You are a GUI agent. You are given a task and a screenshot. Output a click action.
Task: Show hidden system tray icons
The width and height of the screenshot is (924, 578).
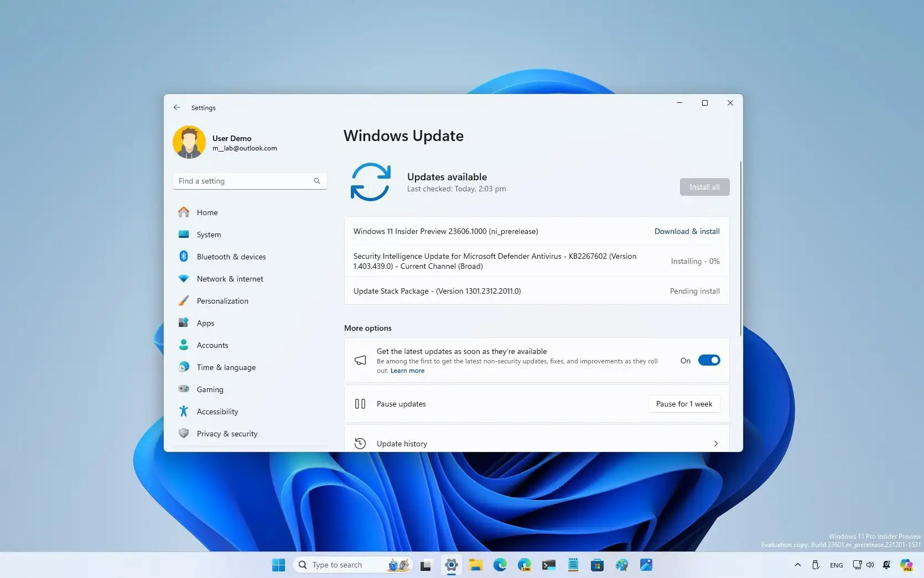798,565
